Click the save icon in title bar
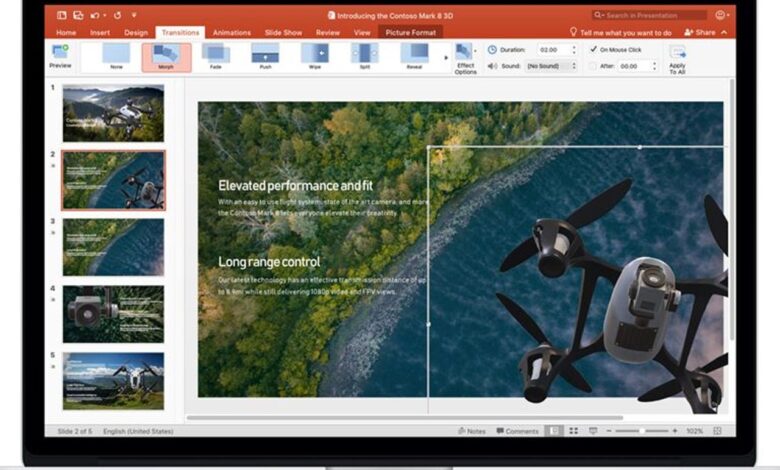This screenshot has width=780, height=470. (x=78, y=15)
